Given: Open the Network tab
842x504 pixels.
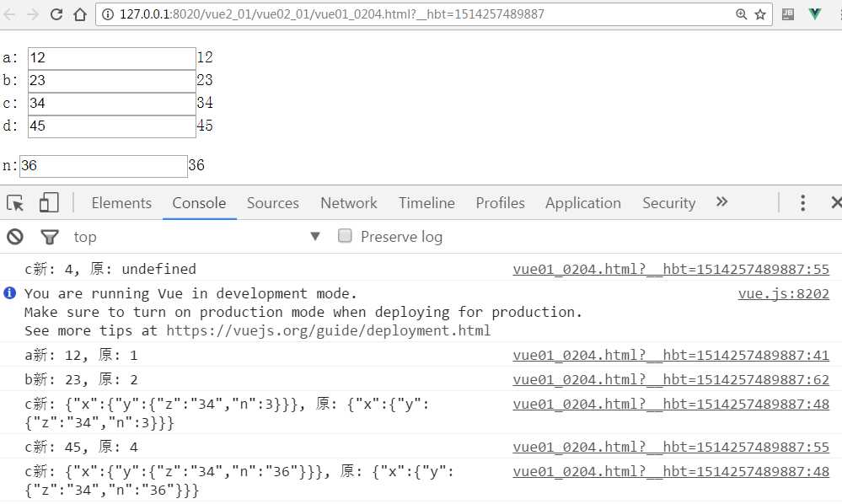Looking at the screenshot, I should coord(348,203).
